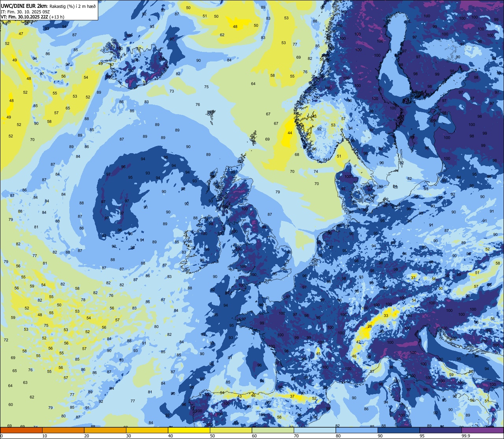Click the "44" humidity value off western Norway
504x439 pixels.
[x=290, y=133]
